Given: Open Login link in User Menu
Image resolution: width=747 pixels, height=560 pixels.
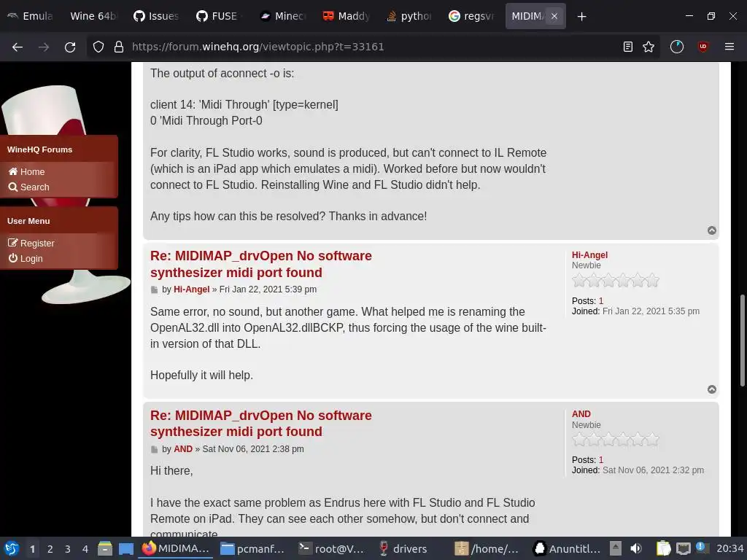Looking at the screenshot, I should 26,259.
